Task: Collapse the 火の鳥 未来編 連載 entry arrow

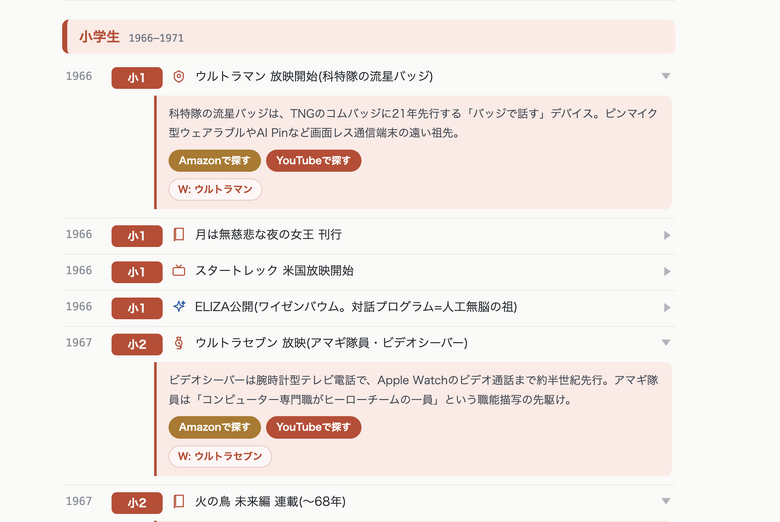Action: tap(666, 501)
